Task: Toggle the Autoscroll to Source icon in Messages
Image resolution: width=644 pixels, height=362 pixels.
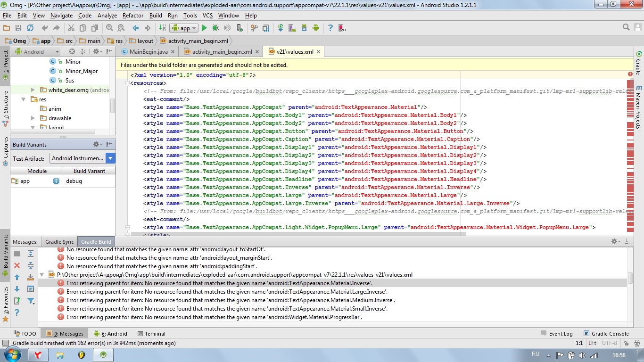Action: pyautogui.click(x=31, y=277)
